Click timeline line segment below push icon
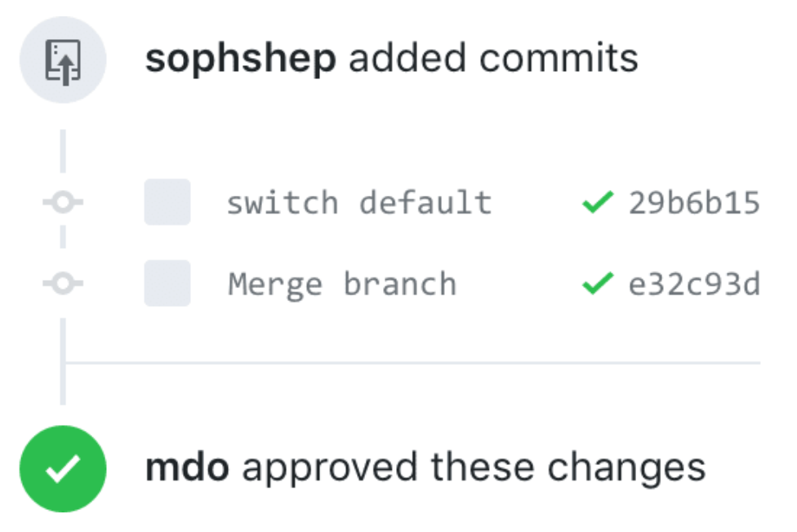Screen dimensions: 797x532 pos(63,151)
